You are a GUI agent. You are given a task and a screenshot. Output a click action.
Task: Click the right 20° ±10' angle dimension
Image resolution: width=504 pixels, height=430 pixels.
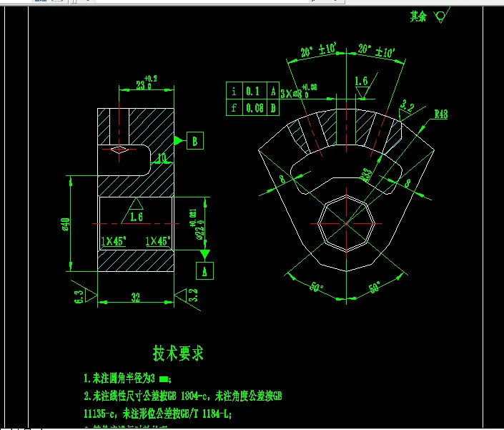coord(377,51)
